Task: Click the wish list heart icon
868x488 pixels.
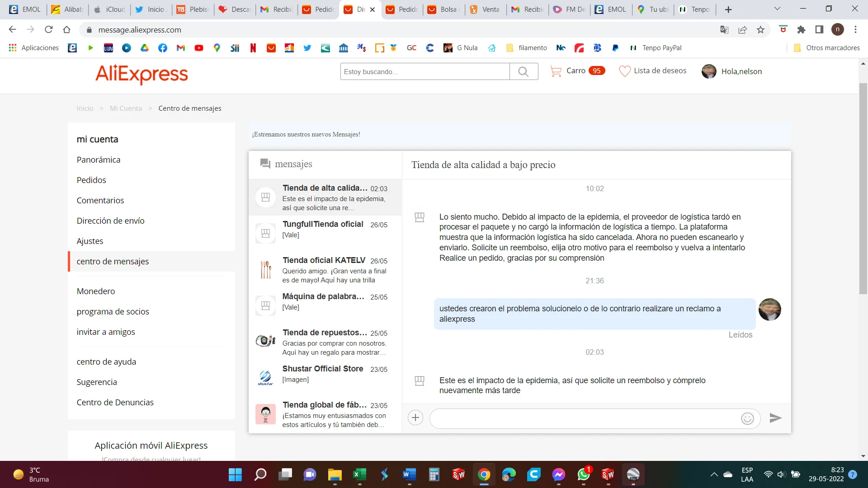Action: point(624,71)
